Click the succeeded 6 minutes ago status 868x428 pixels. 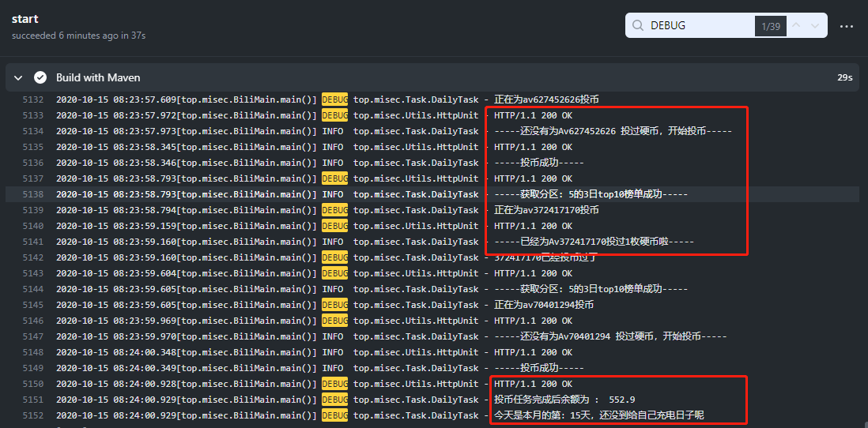(x=78, y=36)
